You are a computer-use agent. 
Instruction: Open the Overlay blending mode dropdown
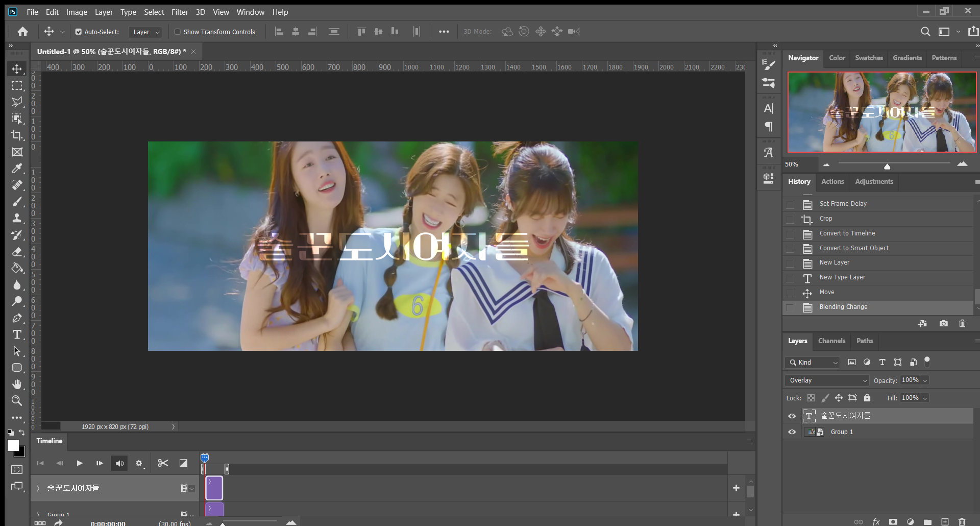pyautogui.click(x=827, y=380)
